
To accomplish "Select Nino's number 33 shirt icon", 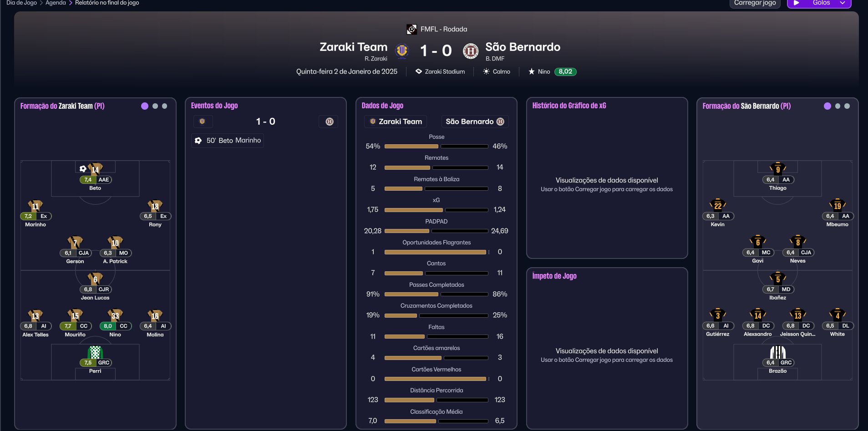I will pyautogui.click(x=115, y=315).
